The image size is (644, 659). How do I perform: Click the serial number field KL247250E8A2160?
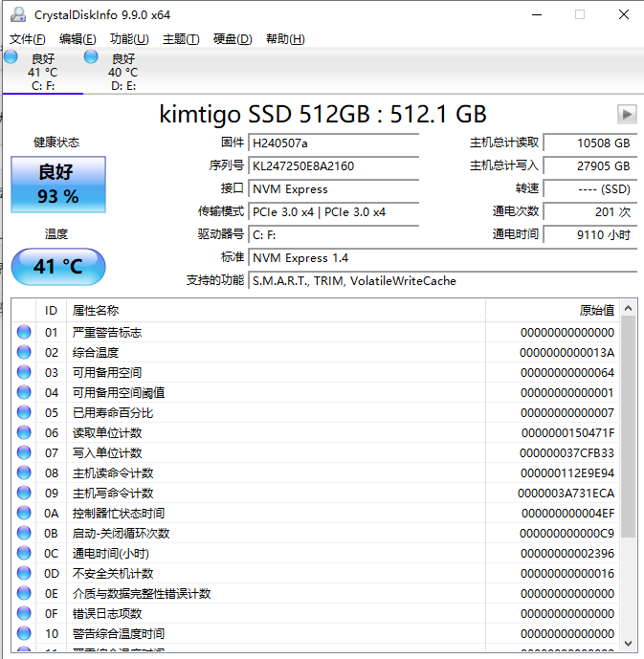coord(334,166)
